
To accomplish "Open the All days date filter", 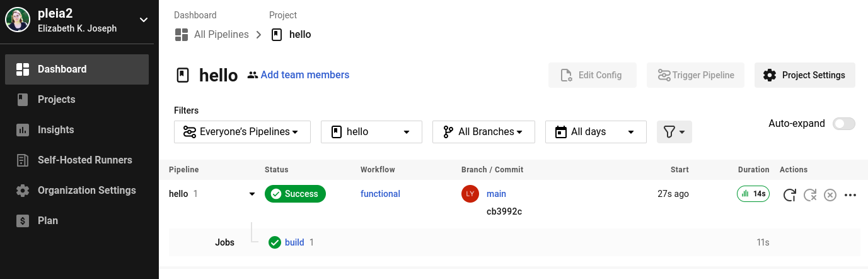I will pyautogui.click(x=596, y=132).
